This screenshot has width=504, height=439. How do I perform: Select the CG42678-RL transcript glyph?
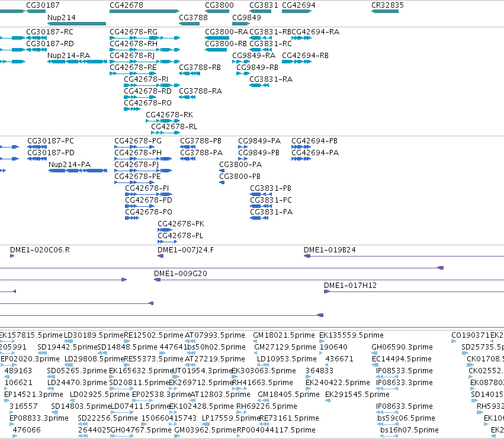[166, 133]
